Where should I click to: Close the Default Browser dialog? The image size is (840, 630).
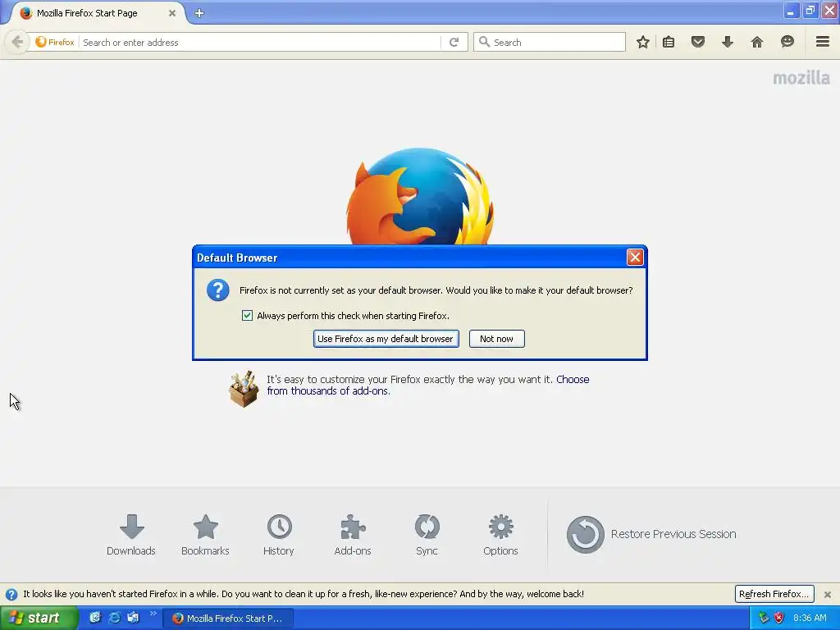[635, 258]
